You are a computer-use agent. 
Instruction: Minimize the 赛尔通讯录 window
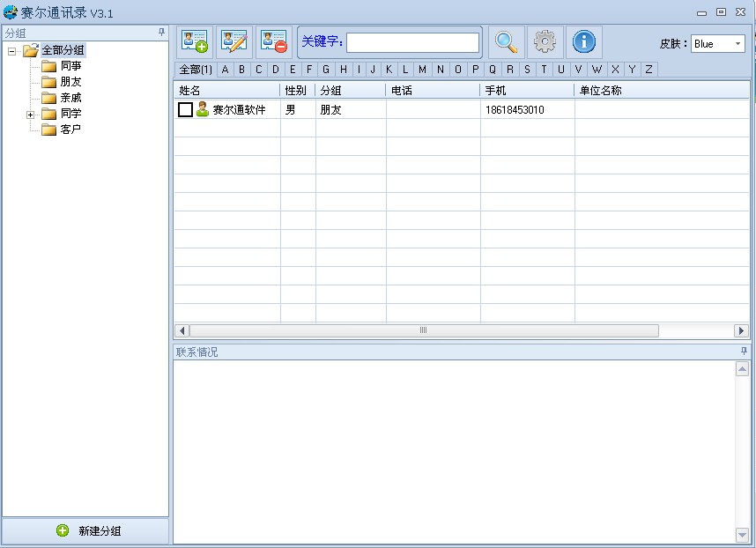click(702, 13)
